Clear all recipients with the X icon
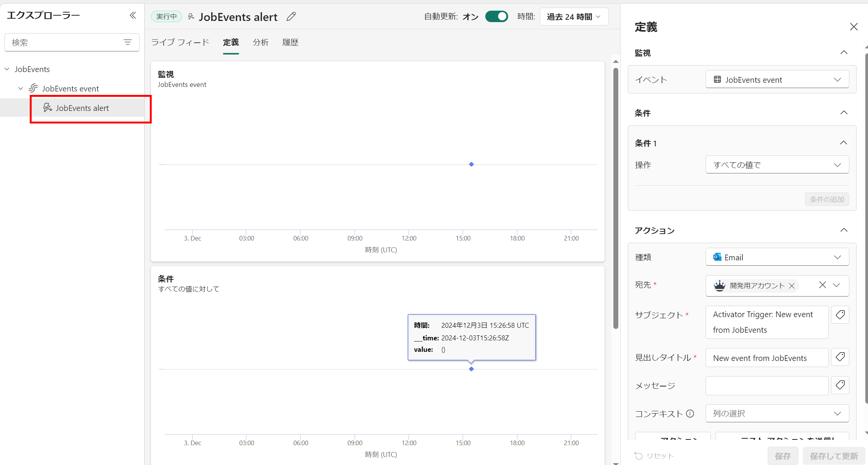 [x=823, y=285]
